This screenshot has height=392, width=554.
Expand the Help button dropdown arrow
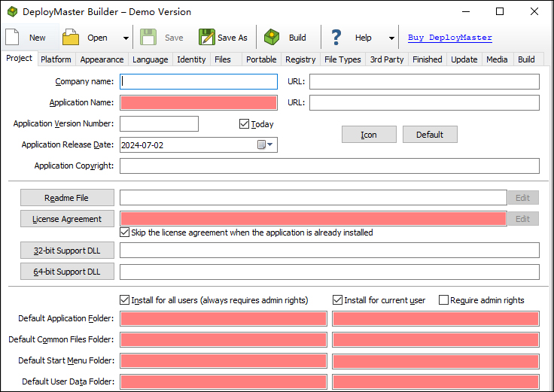[391, 38]
